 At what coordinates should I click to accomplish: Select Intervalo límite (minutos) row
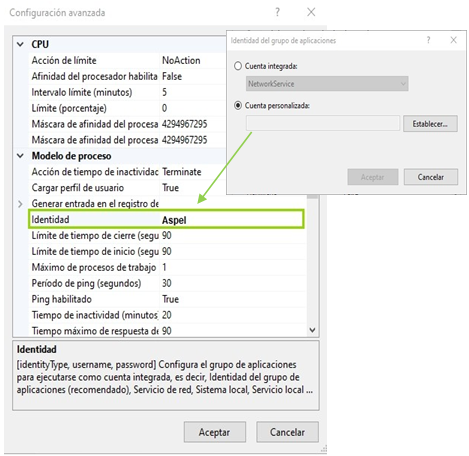point(127,92)
